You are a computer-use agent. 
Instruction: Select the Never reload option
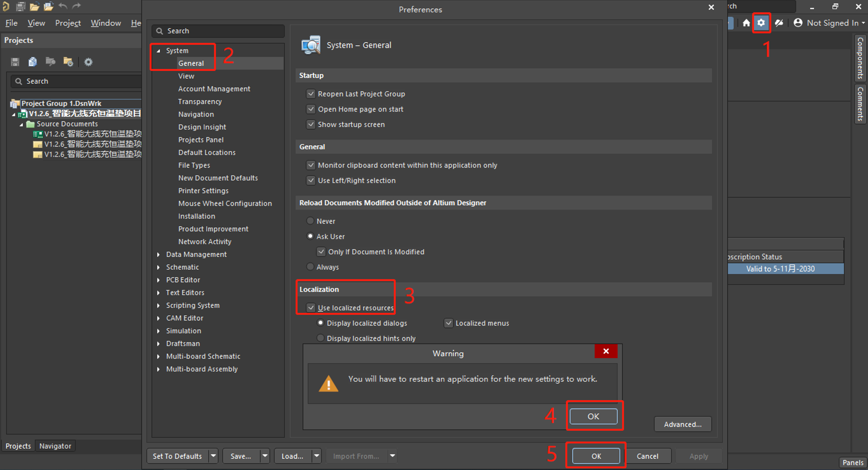tap(310, 221)
